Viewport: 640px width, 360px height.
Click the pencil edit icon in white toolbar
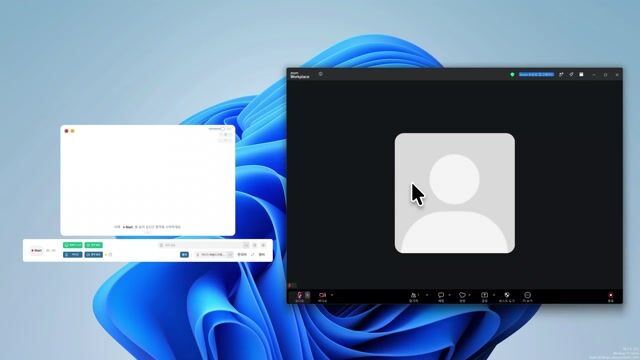(253, 254)
